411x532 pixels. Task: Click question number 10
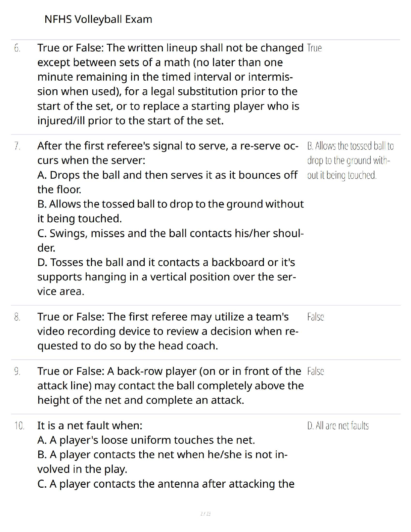(19, 426)
